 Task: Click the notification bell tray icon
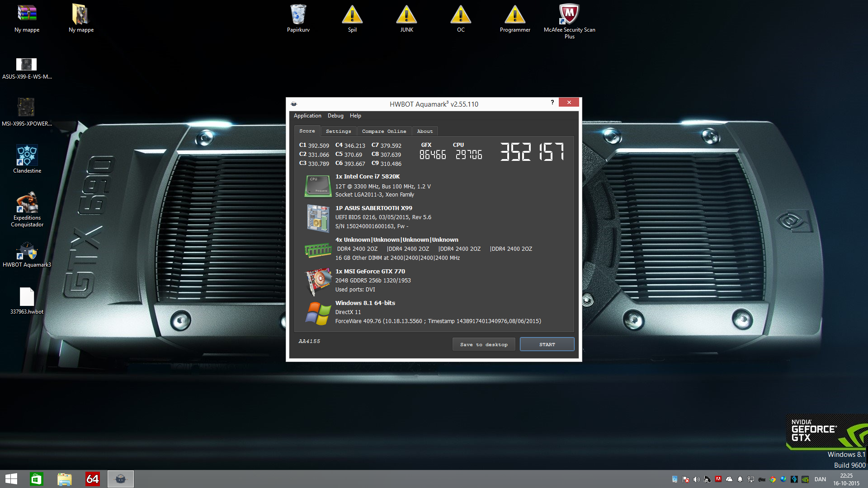pyautogui.click(x=740, y=479)
